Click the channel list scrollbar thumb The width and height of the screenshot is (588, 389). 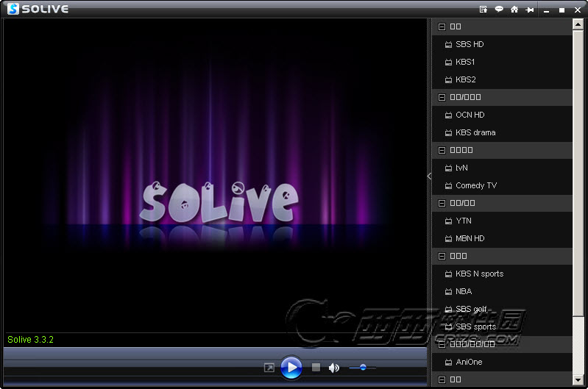click(578, 173)
